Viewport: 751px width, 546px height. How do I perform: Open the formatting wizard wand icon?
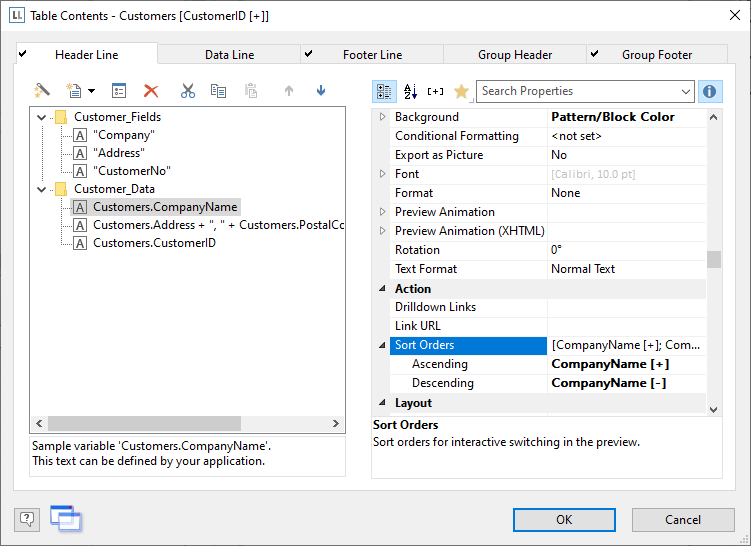pos(42,91)
